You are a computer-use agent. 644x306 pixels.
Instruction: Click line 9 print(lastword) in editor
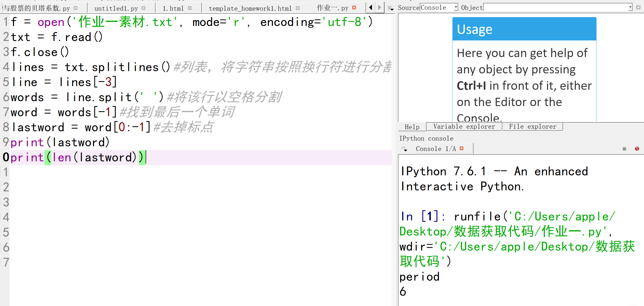(60, 142)
